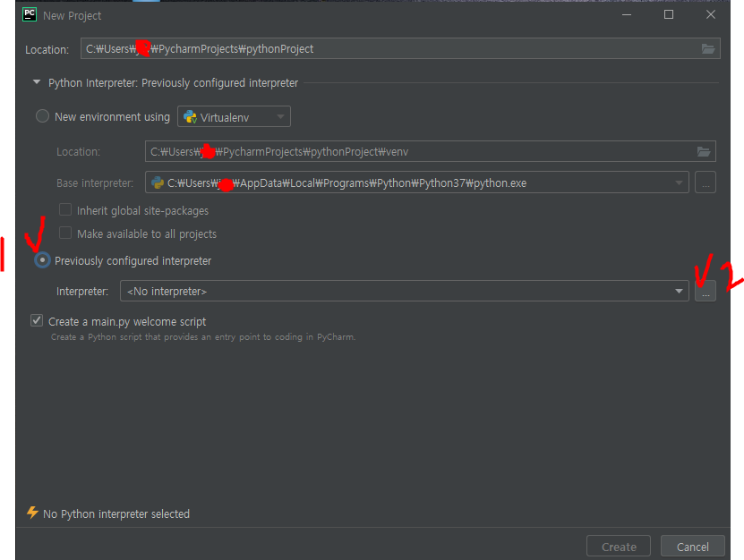The width and height of the screenshot is (744, 560).
Task: Close the New Project dialog
Action: [x=710, y=14]
